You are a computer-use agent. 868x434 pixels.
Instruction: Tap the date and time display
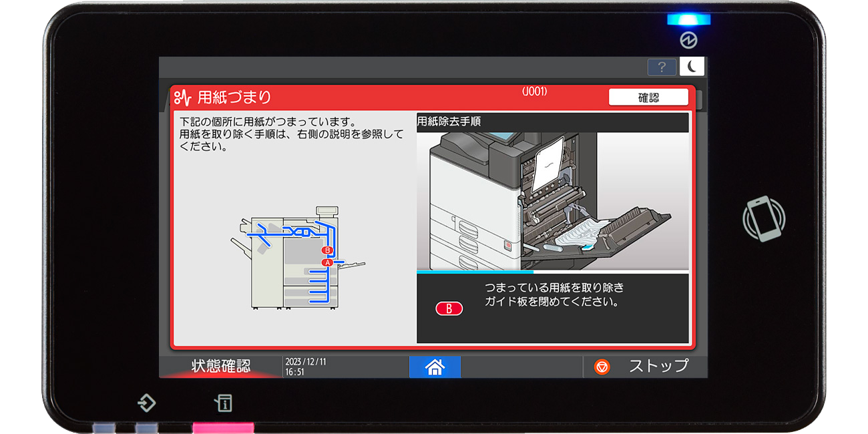pos(306,367)
